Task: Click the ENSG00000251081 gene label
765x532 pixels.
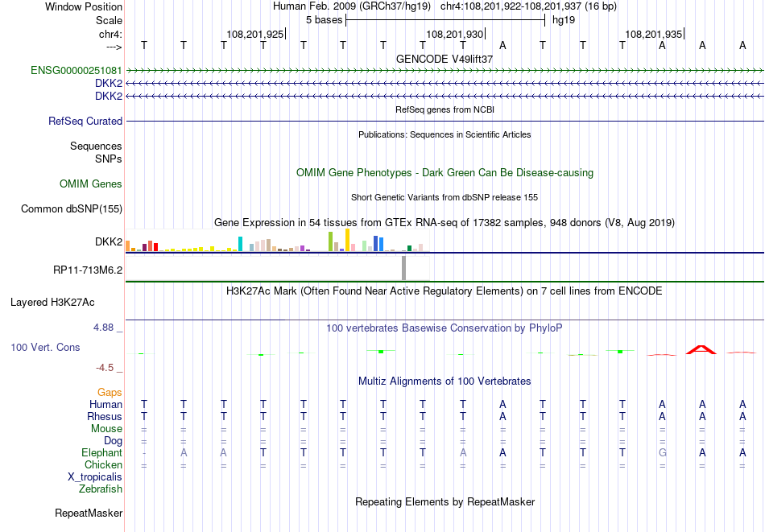Action: point(76,70)
